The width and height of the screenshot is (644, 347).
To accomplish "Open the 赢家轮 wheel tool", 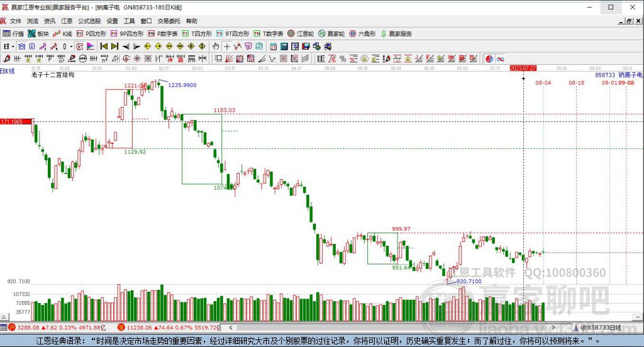I will point(331,34).
